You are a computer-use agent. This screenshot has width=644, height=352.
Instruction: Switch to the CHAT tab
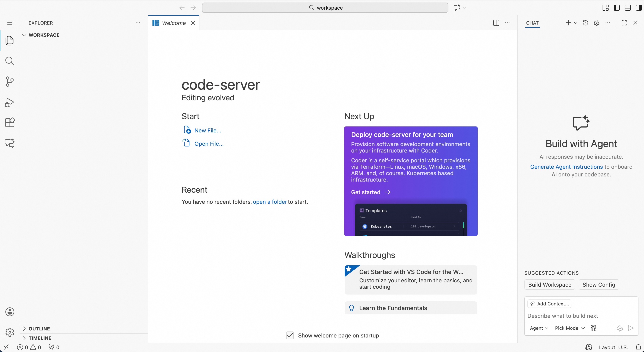533,23
